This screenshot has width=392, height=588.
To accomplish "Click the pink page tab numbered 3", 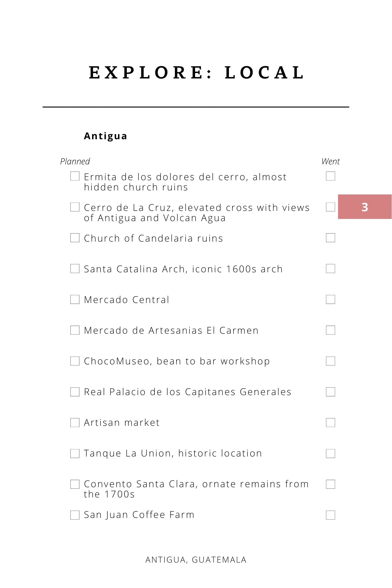I will (365, 207).
